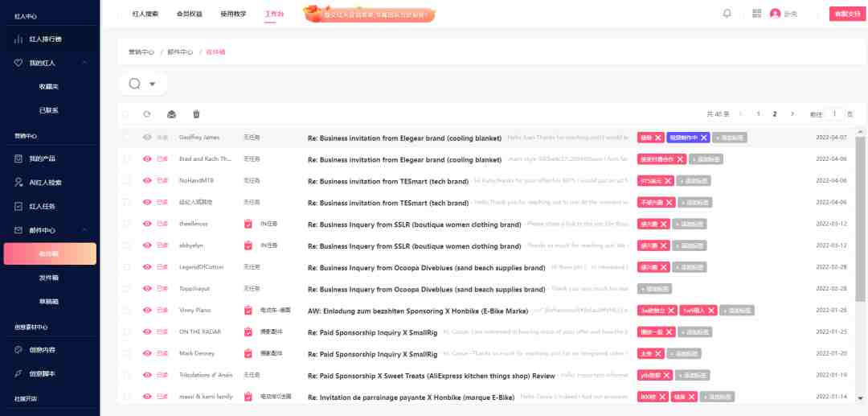This screenshot has height=416, width=868.
Task: Click the user avatar in the header
Action: [x=775, y=14]
